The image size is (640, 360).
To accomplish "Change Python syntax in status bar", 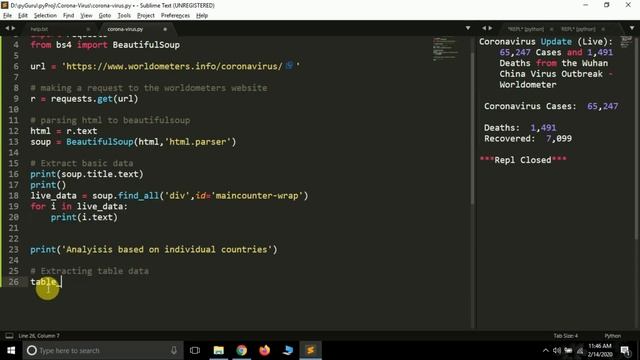I will [612, 336].
